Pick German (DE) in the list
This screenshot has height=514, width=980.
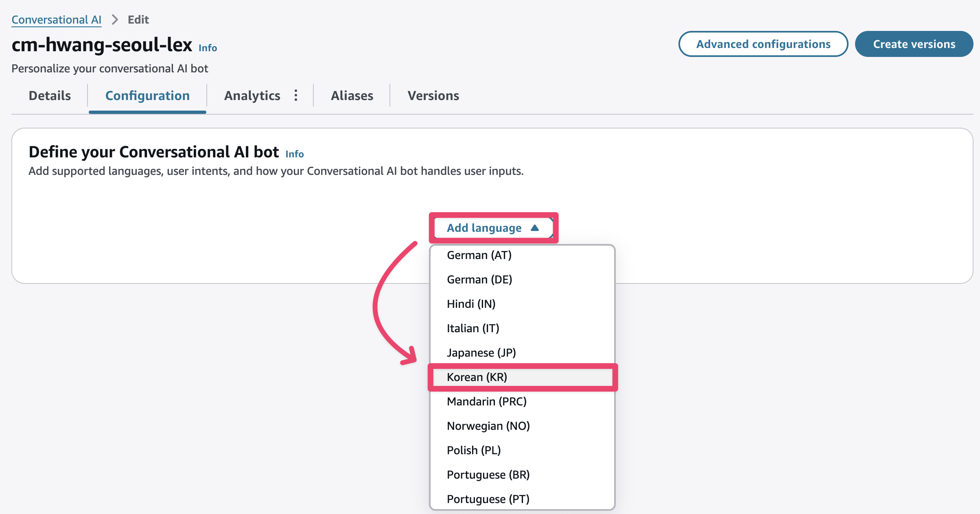coord(479,279)
